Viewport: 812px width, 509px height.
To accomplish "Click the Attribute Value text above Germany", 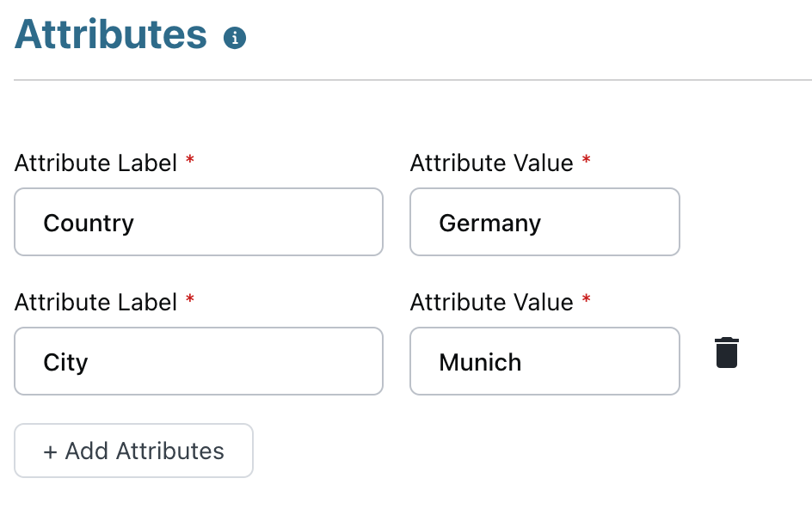I will 491,163.
